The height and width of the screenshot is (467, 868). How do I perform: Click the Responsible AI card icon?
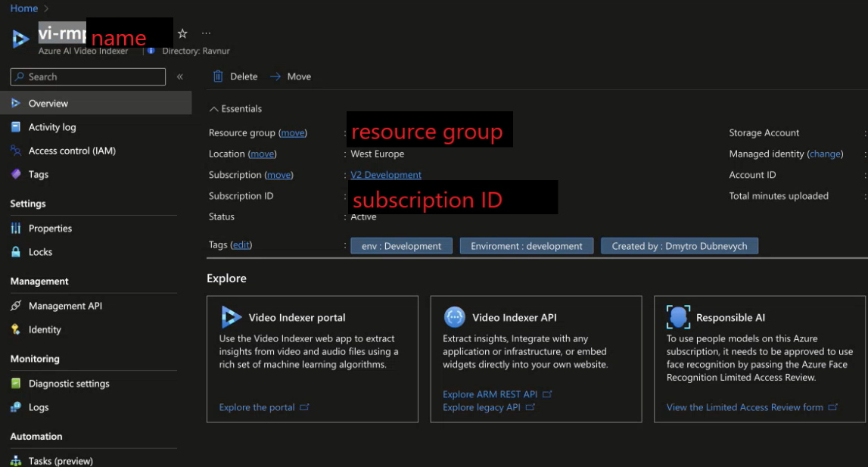click(x=678, y=317)
